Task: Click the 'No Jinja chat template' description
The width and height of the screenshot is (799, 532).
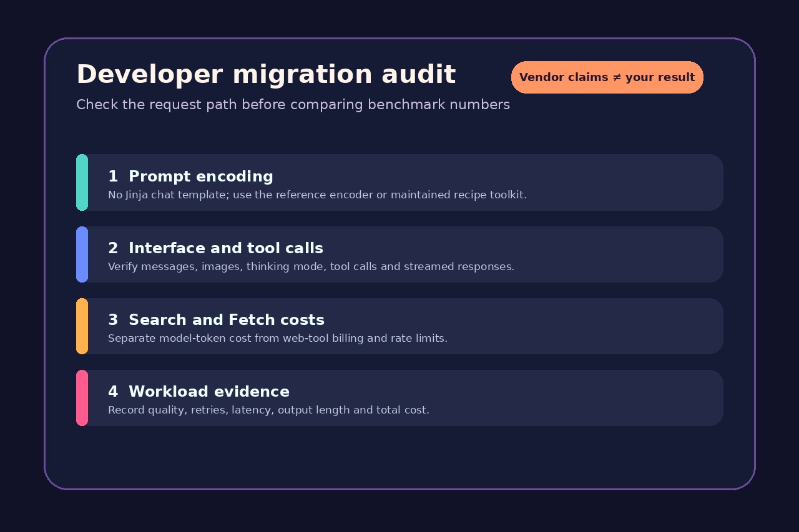Action: [317, 195]
